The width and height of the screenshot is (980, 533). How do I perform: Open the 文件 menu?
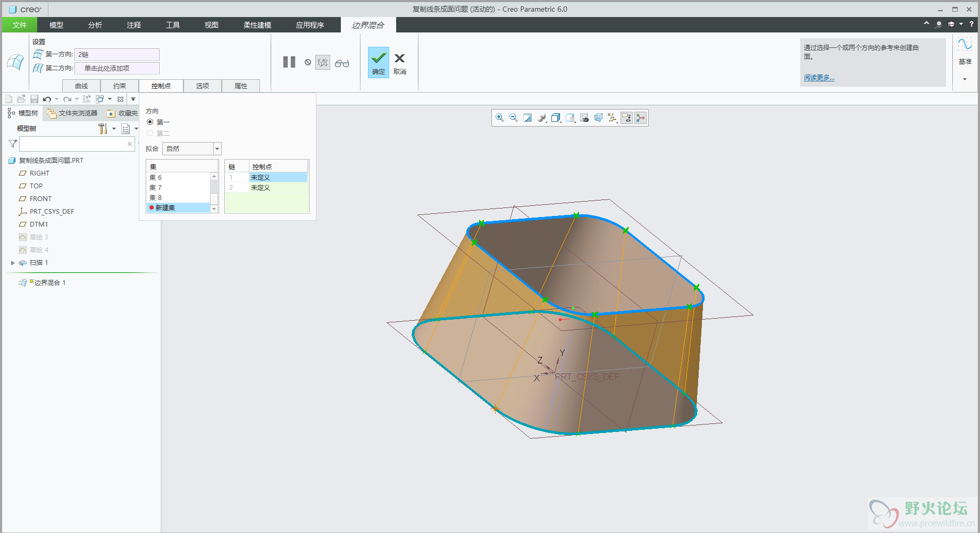pos(20,25)
